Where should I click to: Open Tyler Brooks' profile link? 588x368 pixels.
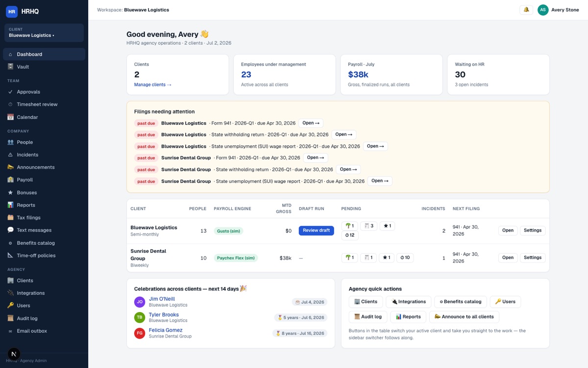point(164,315)
